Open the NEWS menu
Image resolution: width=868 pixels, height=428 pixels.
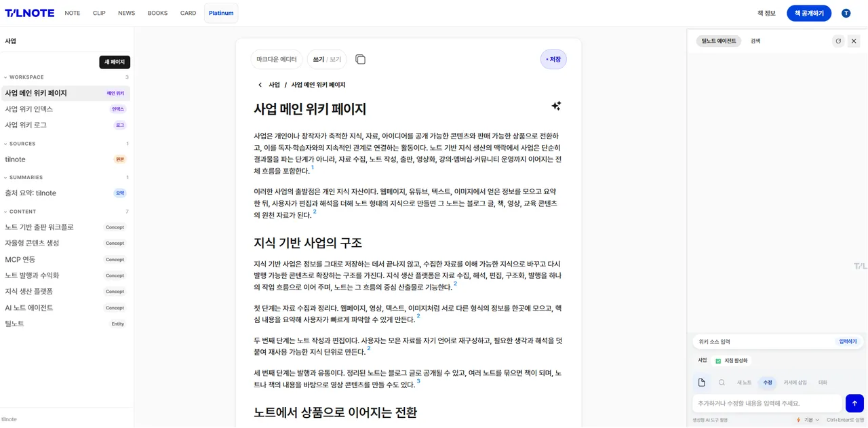(x=126, y=13)
